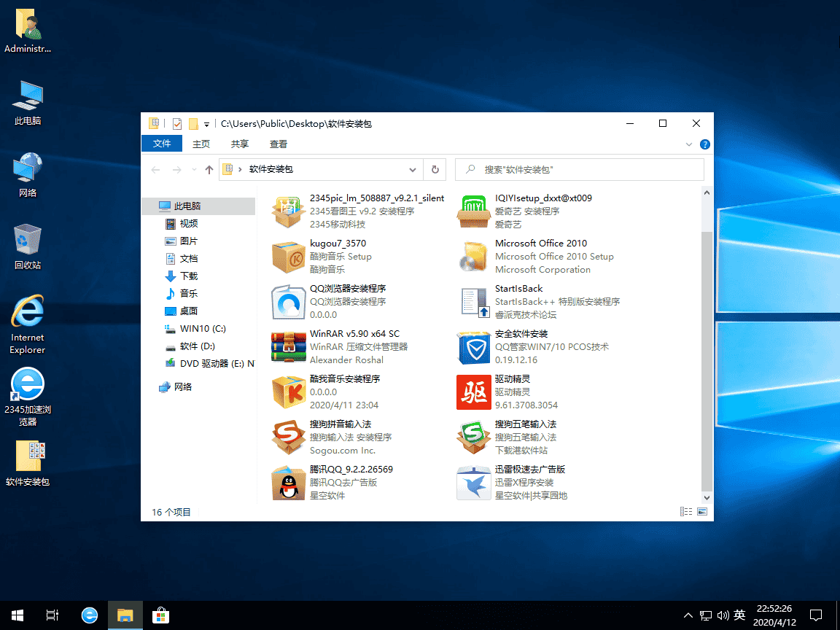Image resolution: width=840 pixels, height=630 pixels.
Task: Select the 2345pic_lm_508887 installer icon
Action: click(288, 211)
